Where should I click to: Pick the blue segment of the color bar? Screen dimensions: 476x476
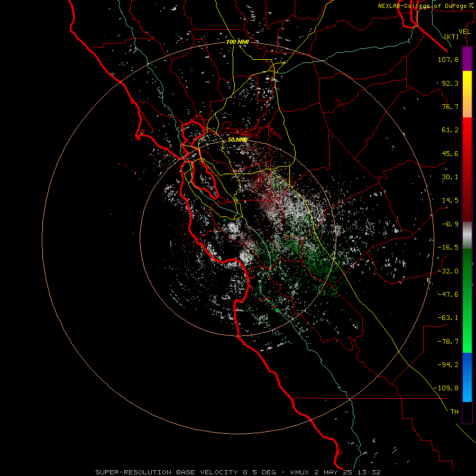[467, 377]
